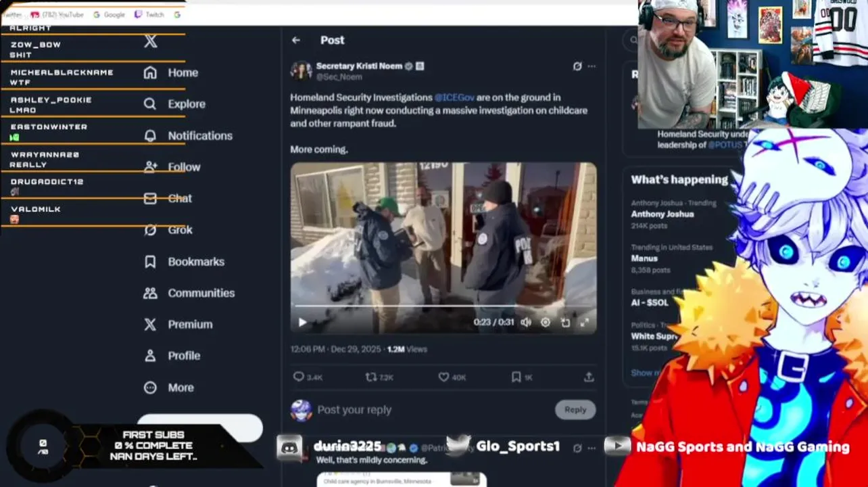Image resolution: width=868 pixels, height=487 pixels.
Task: Click the share icon on the post
Action: [x=589, y=377]
